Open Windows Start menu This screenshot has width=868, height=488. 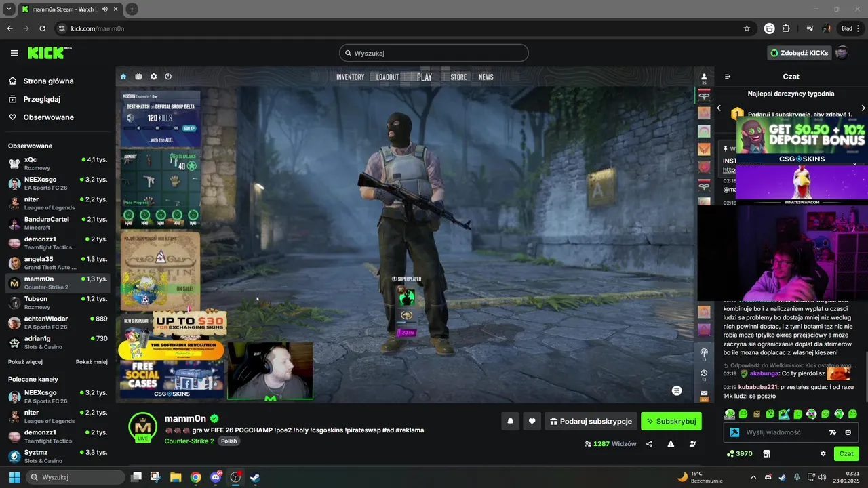[14, 477]
